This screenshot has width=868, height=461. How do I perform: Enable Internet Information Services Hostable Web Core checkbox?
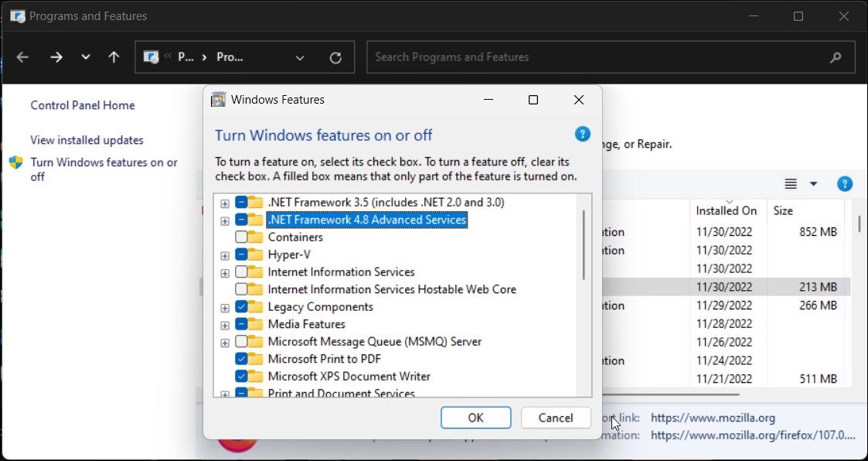coord(241,289)
